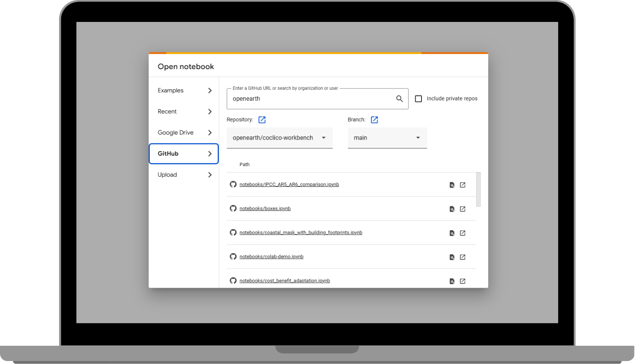
Task: Preview boxes.ipynb with file search icon
Action: coord(452,209)
